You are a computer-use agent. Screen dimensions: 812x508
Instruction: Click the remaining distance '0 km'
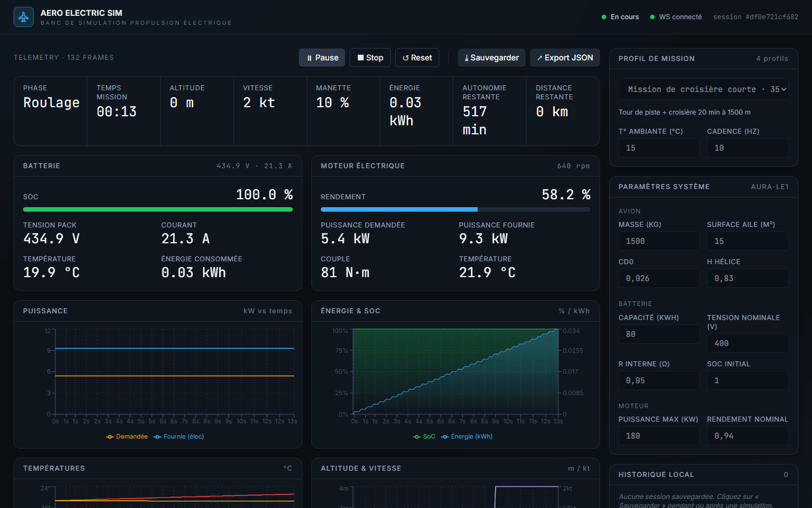tap(552, 112)
